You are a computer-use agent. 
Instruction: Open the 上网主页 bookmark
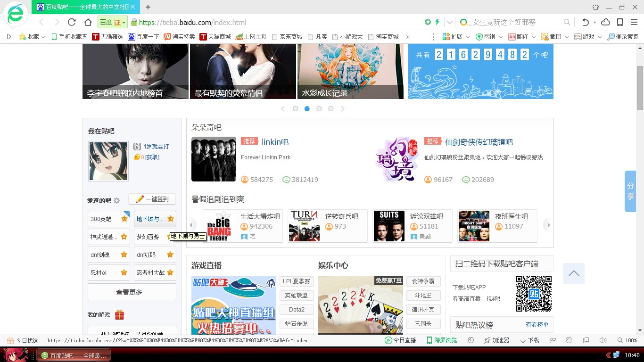click(251, 36)
